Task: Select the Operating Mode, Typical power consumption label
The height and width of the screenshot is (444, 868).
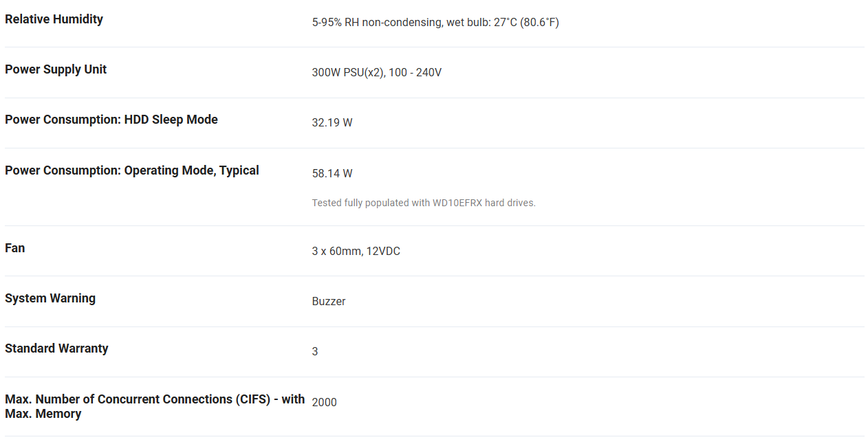Action: click(x=132, y=170)
